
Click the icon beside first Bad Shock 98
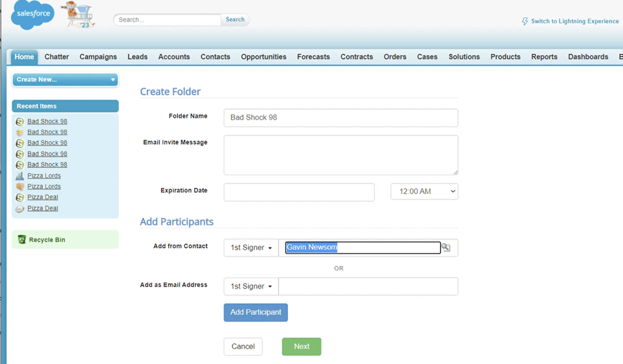point(20,122)
